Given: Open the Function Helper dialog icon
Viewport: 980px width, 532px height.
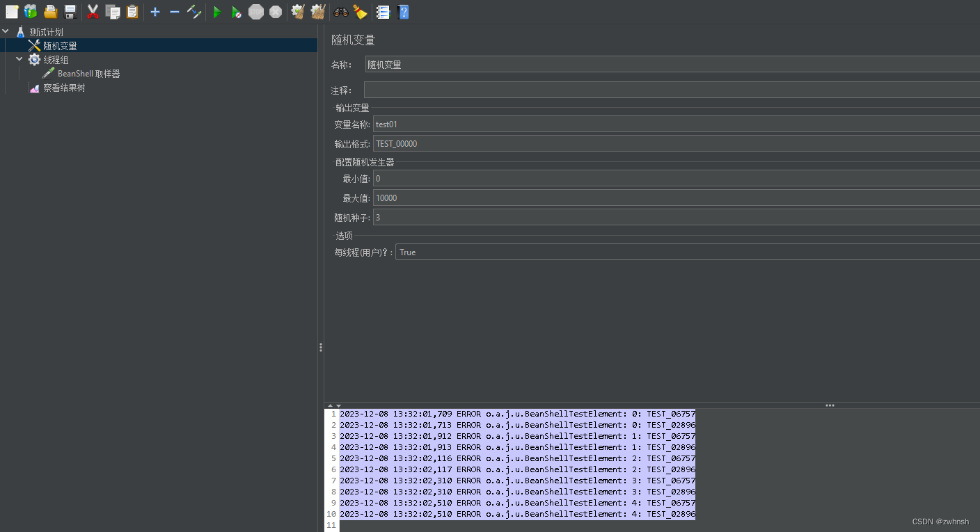Looking at the screenshot, I should 383,12.
